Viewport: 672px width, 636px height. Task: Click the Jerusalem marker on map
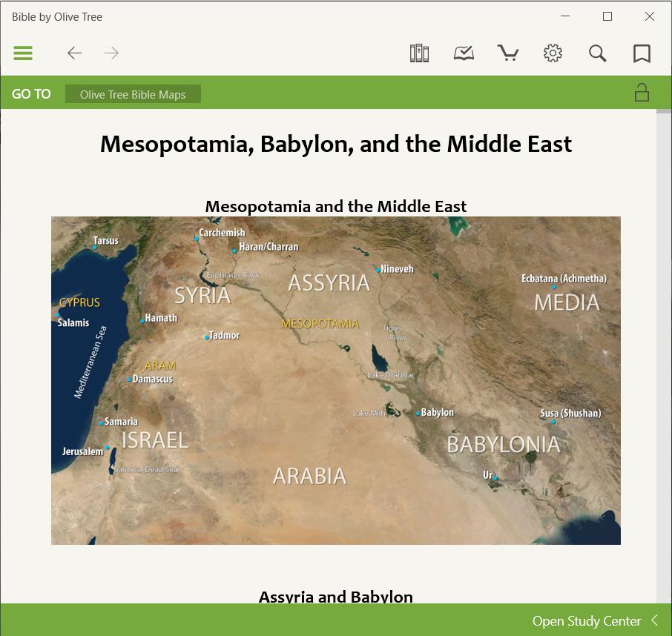108,448
